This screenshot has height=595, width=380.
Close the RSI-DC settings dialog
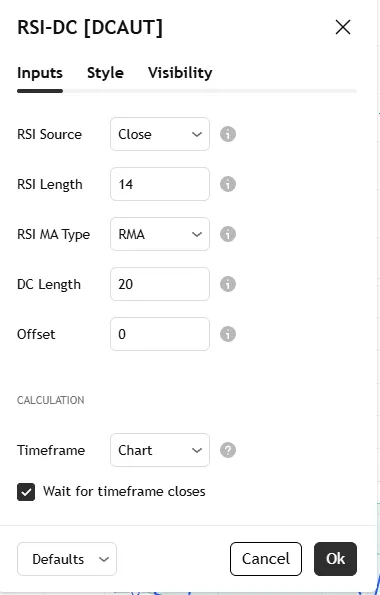(x=343, y=27)
